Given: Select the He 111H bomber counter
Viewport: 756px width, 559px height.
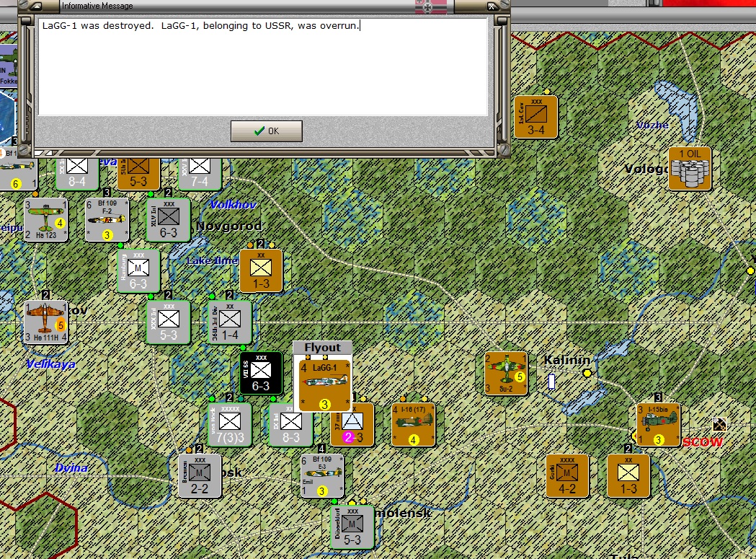Looking at the screenshot, I should tap(46, 322).
